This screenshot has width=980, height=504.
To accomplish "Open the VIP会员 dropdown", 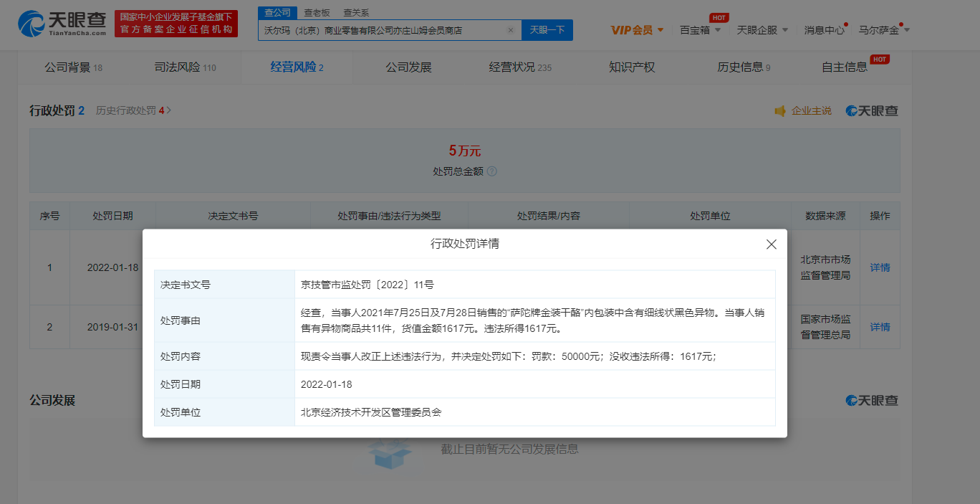I will click(x=637, y=30).
